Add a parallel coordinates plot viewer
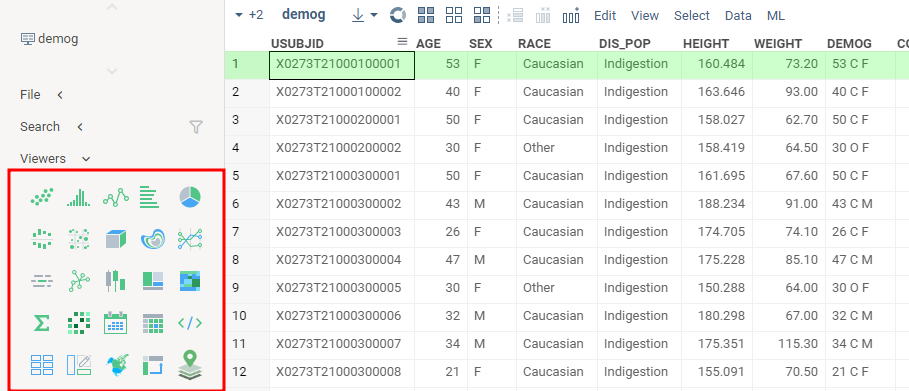 pos(190,239)
